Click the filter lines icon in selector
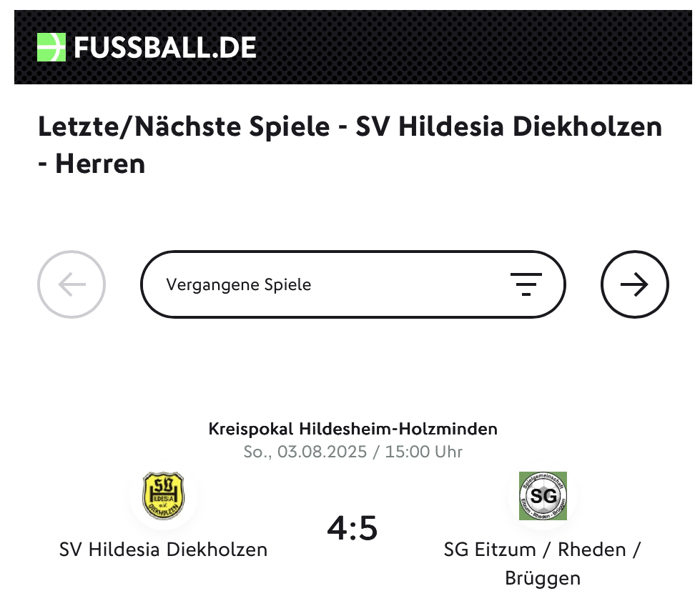 [x=526, y=284]
